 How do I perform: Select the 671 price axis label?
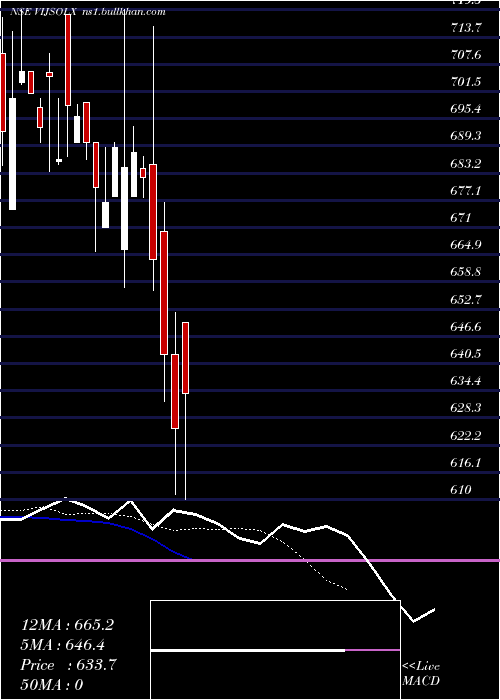click(x=461, y=218)
